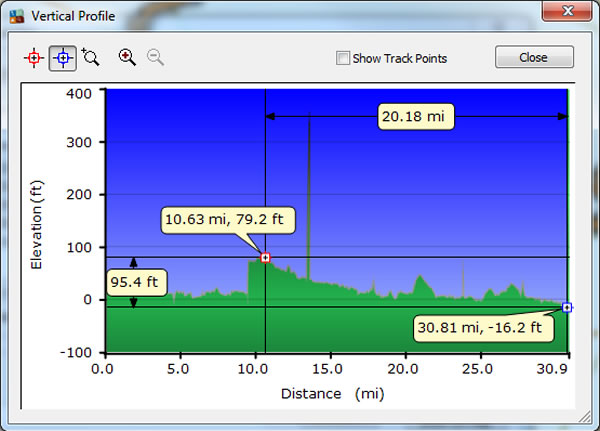Enable the Show Track Points checkbox

point(342,58)
